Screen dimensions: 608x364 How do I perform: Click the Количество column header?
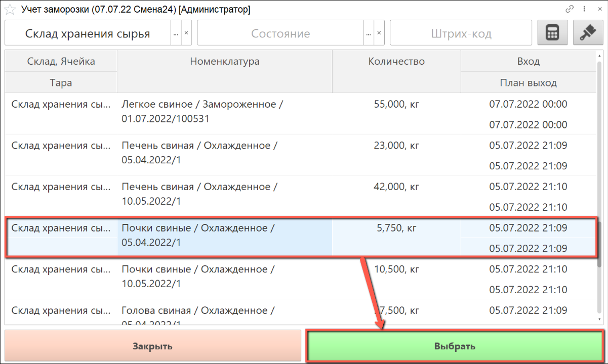click(x=396, y=62)
